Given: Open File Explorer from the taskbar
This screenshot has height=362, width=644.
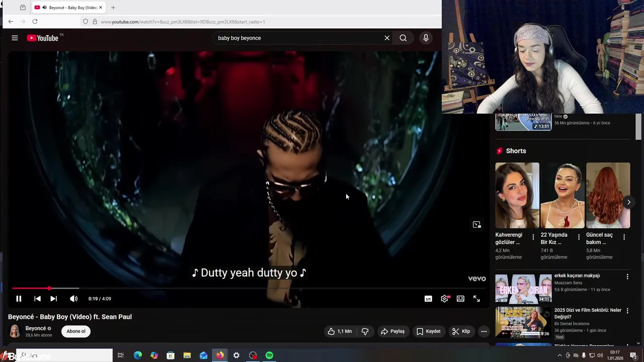Looking at the screenshot, I should (x=187, y=355).
